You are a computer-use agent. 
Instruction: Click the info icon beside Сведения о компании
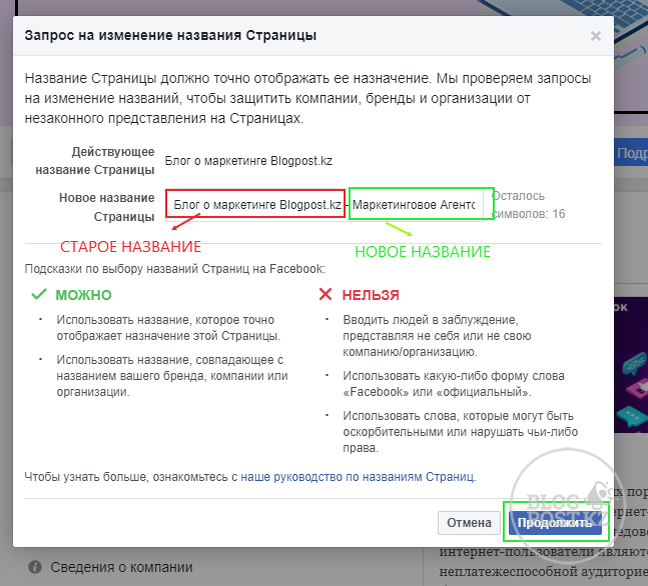(x=35, y=567)
